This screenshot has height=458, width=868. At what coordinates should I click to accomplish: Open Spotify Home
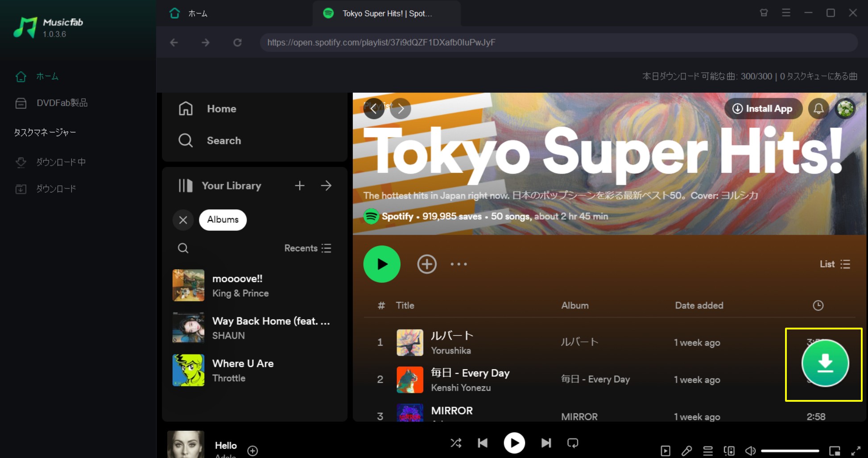pos(208,109)
